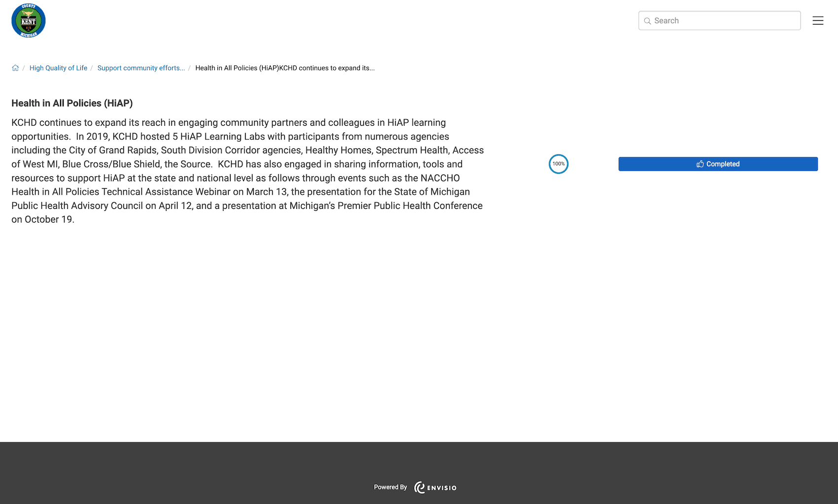The height and width of the screenshot is (504, 838).
Task: Click the magnifying glass search icon
Action: pos(647,21)
